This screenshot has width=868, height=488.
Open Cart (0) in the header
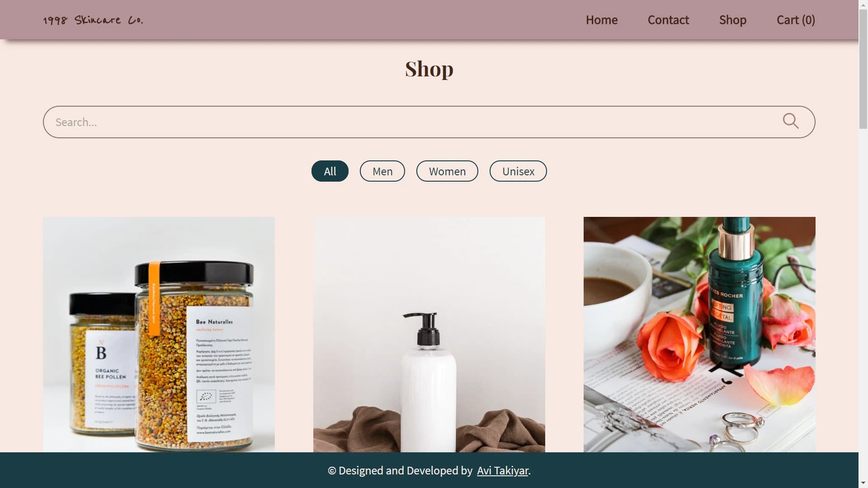tap(796, 20)
